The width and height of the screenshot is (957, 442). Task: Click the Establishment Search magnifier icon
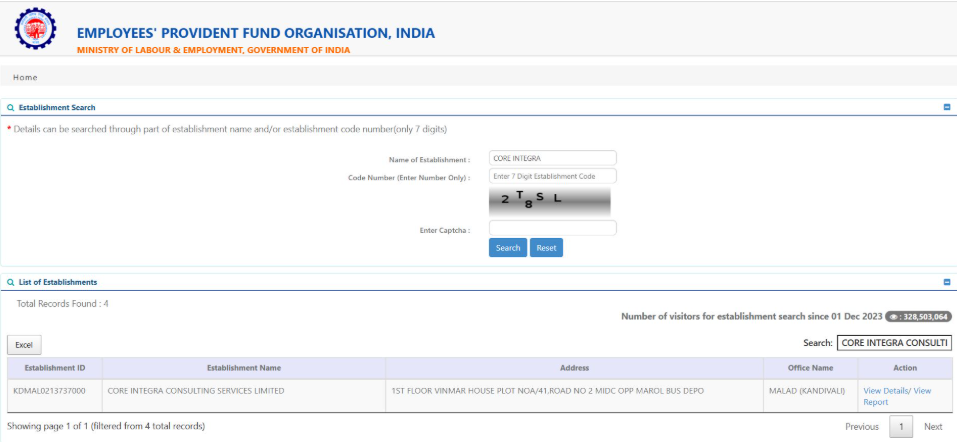pos(11,107)
